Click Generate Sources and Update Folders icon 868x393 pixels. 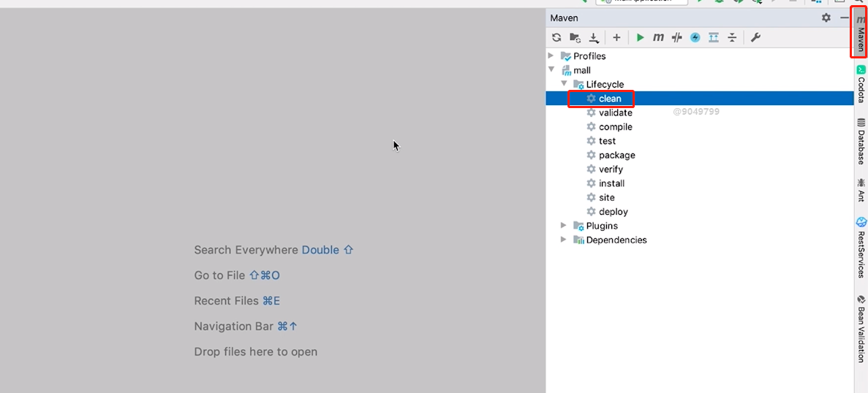point(575,37)
